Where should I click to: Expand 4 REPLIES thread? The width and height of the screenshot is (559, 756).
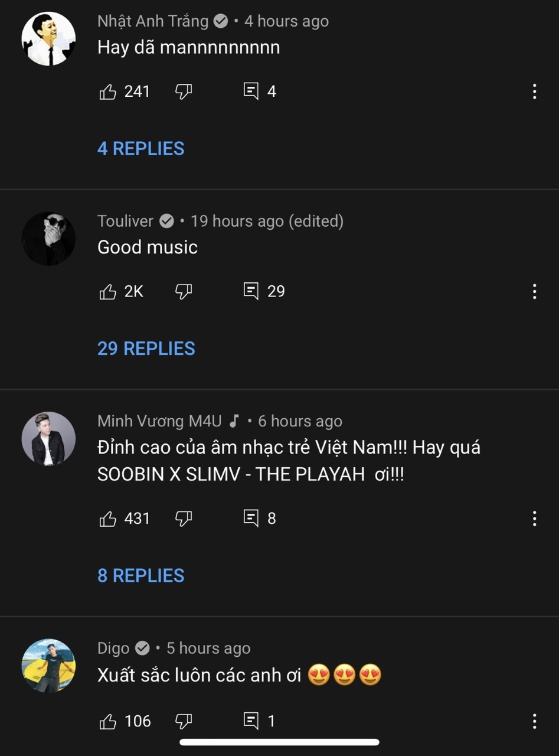point(140,148)
